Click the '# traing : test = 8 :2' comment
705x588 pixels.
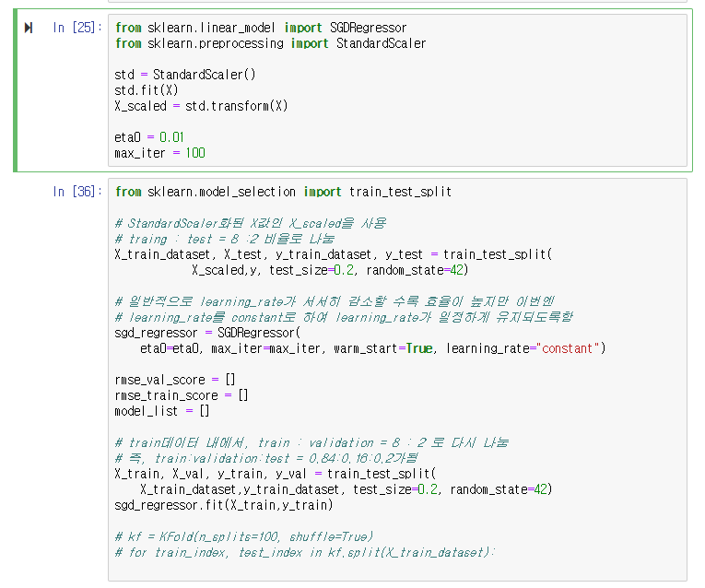(224, 239)
